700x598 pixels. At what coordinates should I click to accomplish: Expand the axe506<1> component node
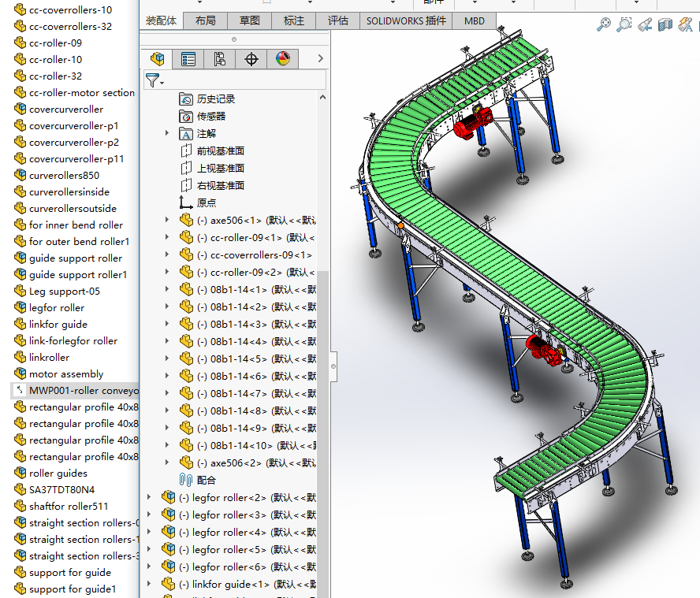(x=166, y=221)
